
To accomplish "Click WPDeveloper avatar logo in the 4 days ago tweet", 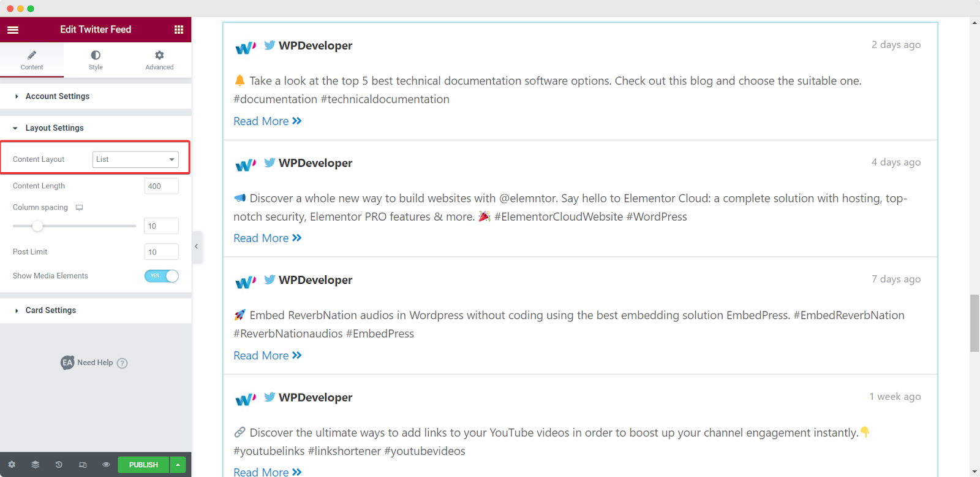I will coord(246,165).
